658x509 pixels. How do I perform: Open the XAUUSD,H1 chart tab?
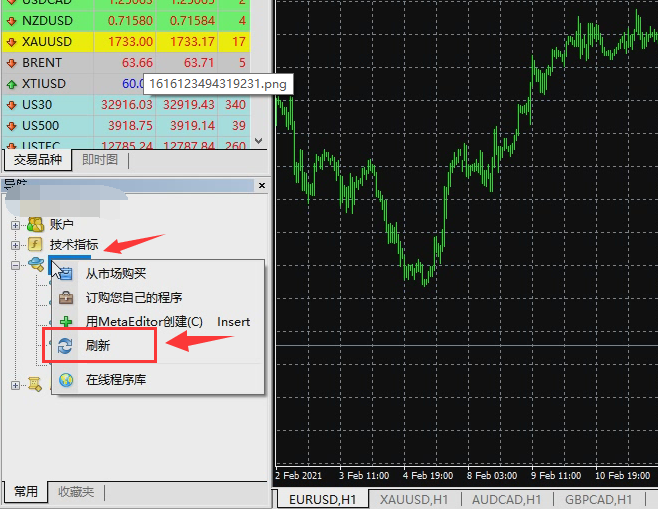(x=413, y=499)
